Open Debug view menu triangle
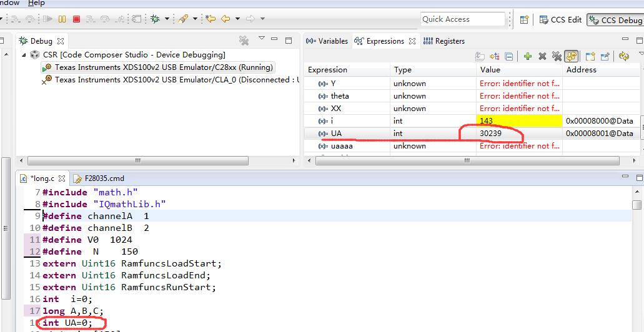Screen dimensions: 644x332 click(x=262, y=38)
